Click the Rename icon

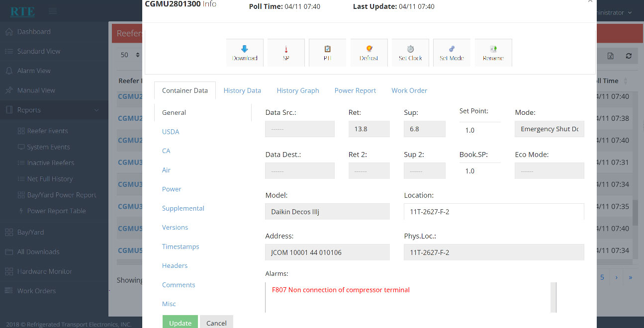[493, 52]
